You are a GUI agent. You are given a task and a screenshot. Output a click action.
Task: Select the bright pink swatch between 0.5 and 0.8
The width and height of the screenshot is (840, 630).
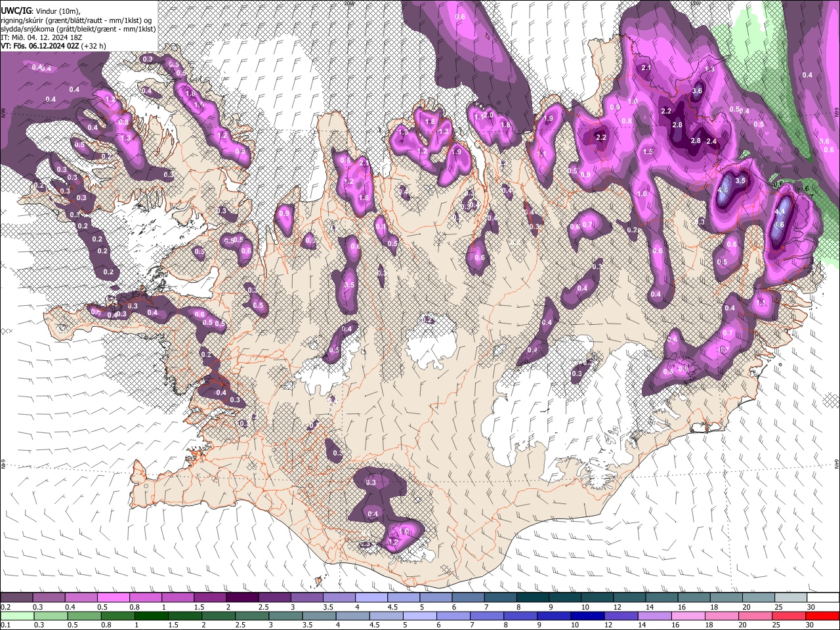(x=114, y=598)
